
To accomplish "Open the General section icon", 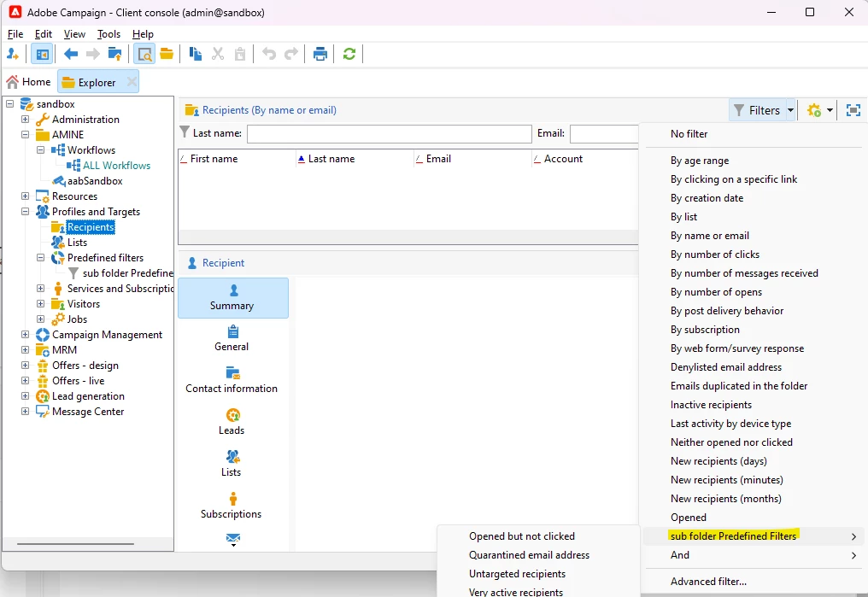I will 233,332.
